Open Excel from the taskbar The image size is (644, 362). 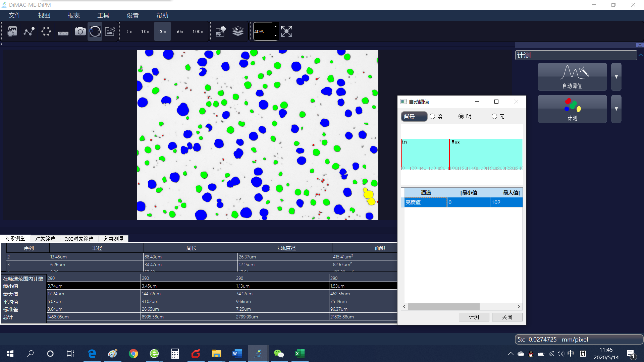point(300,354)
